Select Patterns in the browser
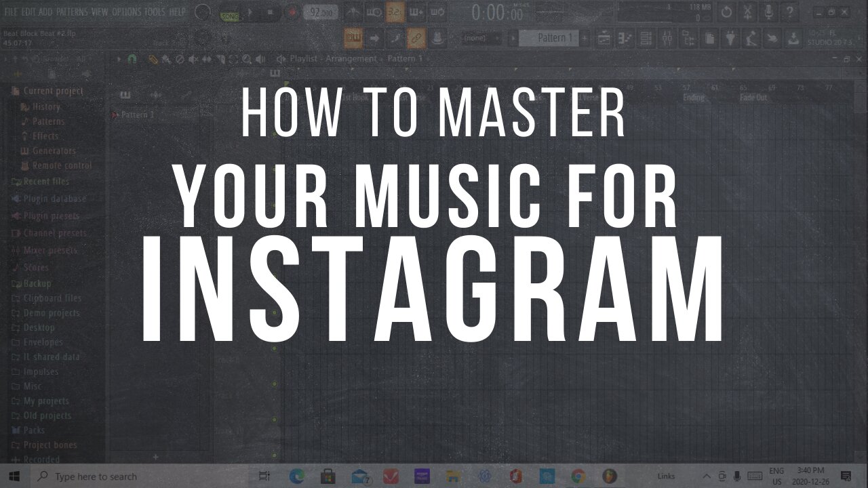 (x=43, y=121)
